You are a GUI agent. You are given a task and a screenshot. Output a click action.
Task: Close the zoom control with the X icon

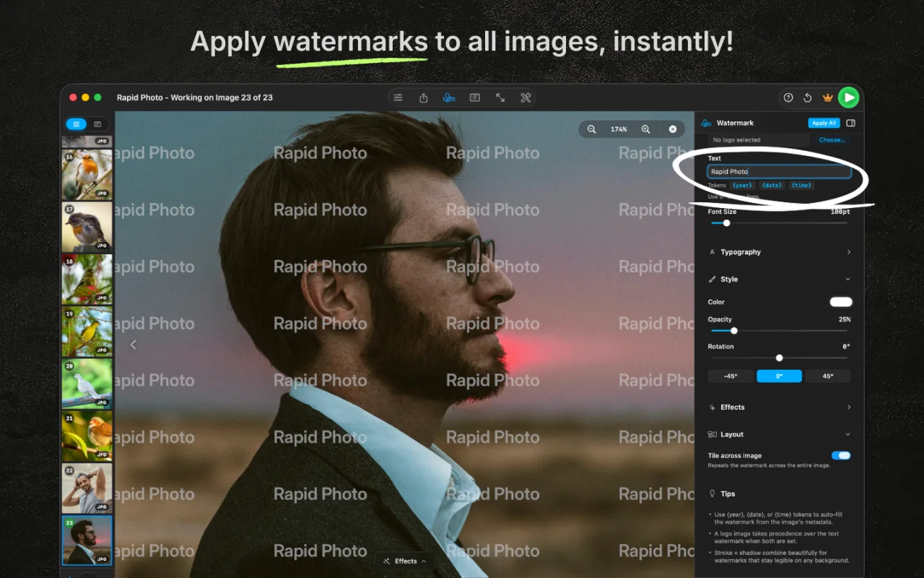click(673, 129)
